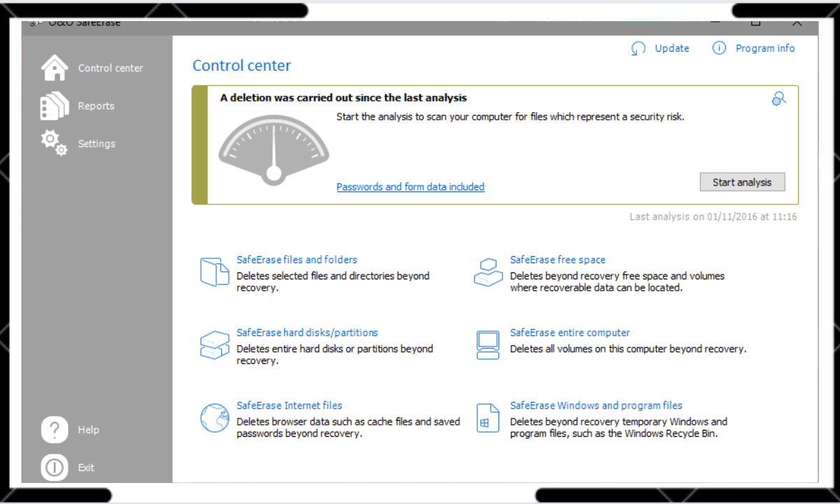Click the files and folders icon
Viewport: 840px width, 504px height.
[214, 272]
